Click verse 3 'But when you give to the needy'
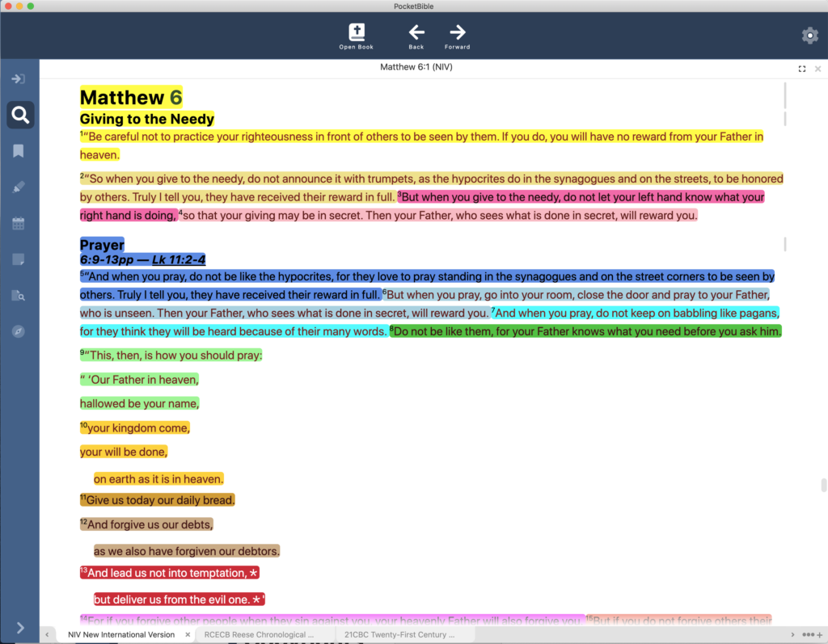828x644 pixels. 479,197
